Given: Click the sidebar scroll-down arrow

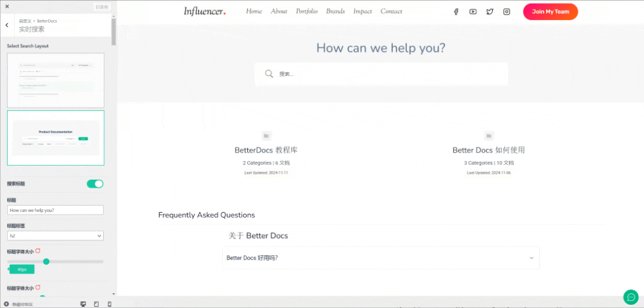Looking at the screenshot, I should pyautogui.click(x=114, y=294).
